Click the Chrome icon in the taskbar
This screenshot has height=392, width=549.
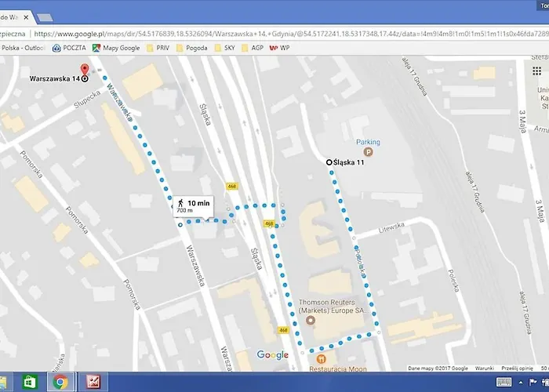[x=60, y=382]
